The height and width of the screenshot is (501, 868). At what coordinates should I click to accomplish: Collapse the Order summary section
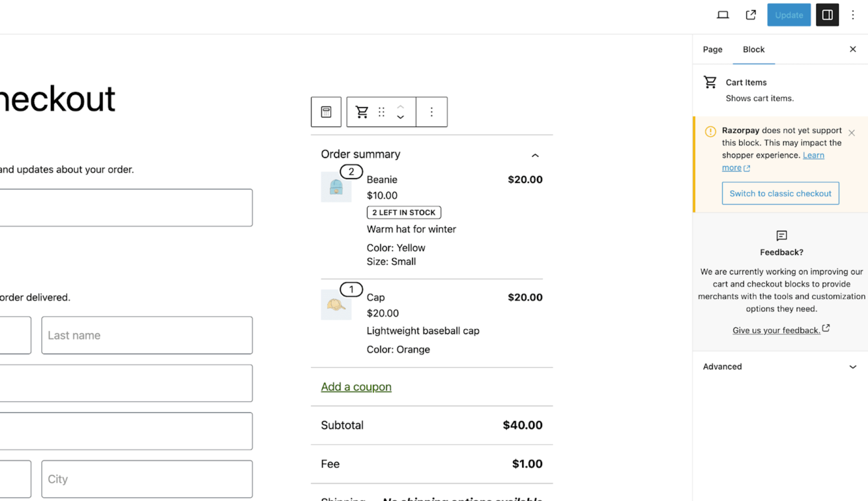[535, 155]
